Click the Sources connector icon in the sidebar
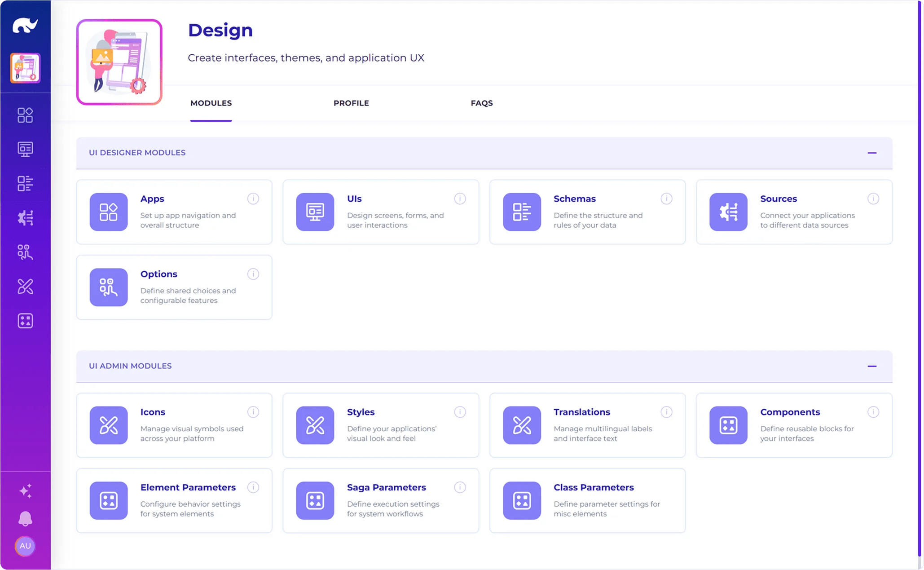This screenshot has height=570, width=924. coord(25,218)
